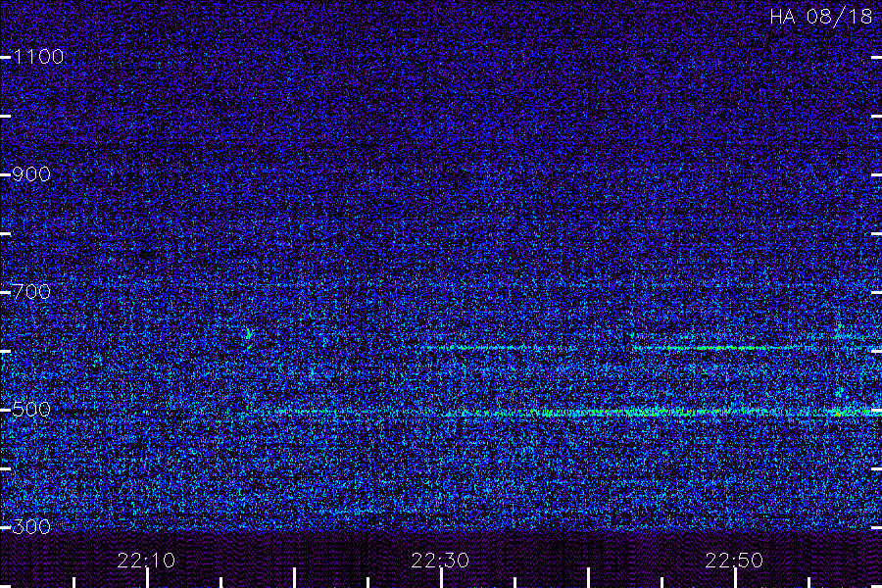Click the 500 frequency axis label
Screen dimensions: 882x588
click(x=31, y=409)
